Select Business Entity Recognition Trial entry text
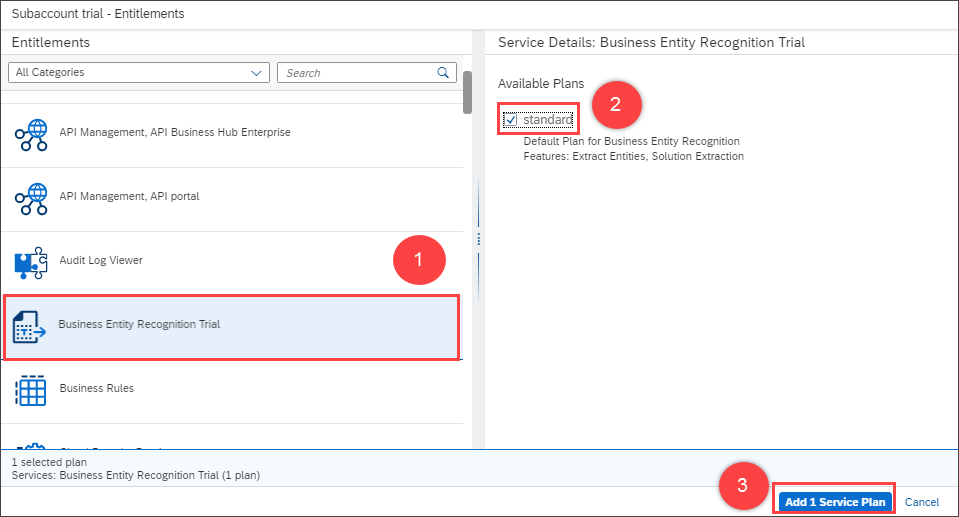 tap(139, 324)
